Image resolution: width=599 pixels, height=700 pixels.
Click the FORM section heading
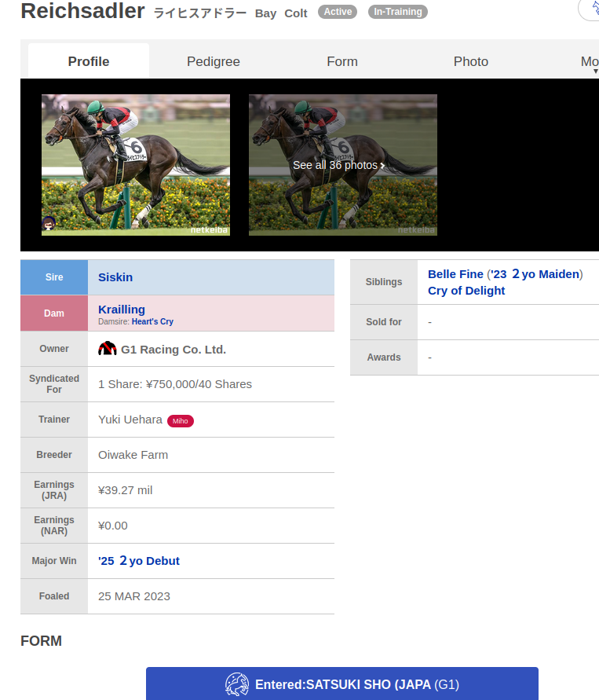point(41,640)
